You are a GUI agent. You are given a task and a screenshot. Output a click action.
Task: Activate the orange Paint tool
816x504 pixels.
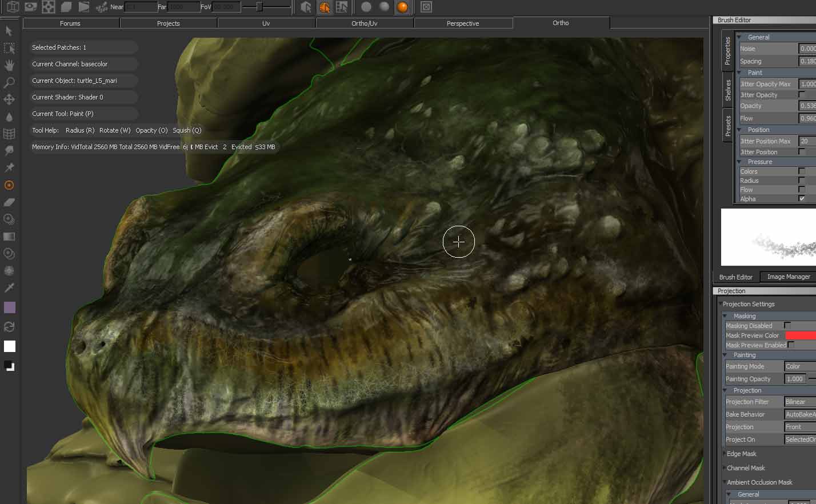coord(9,185)
